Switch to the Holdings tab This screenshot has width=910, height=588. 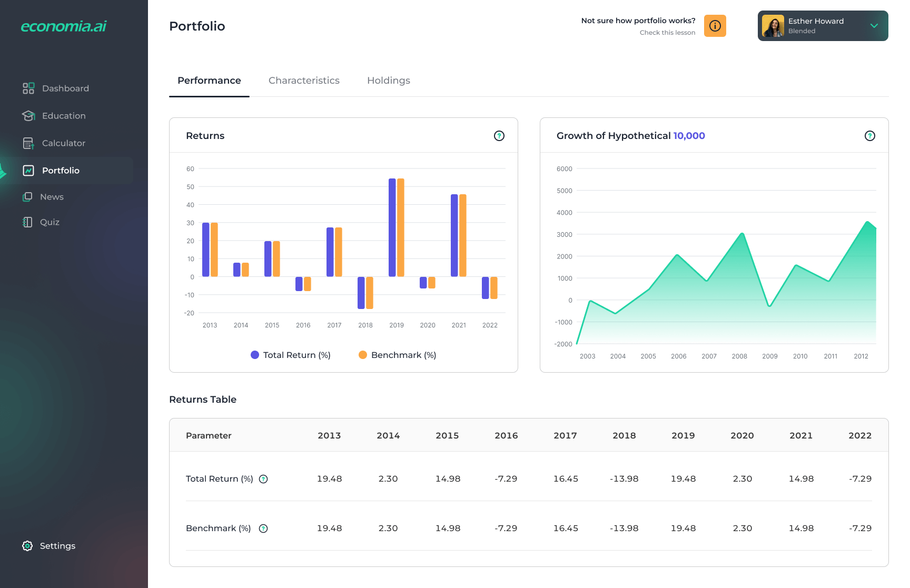click(389, 81)
